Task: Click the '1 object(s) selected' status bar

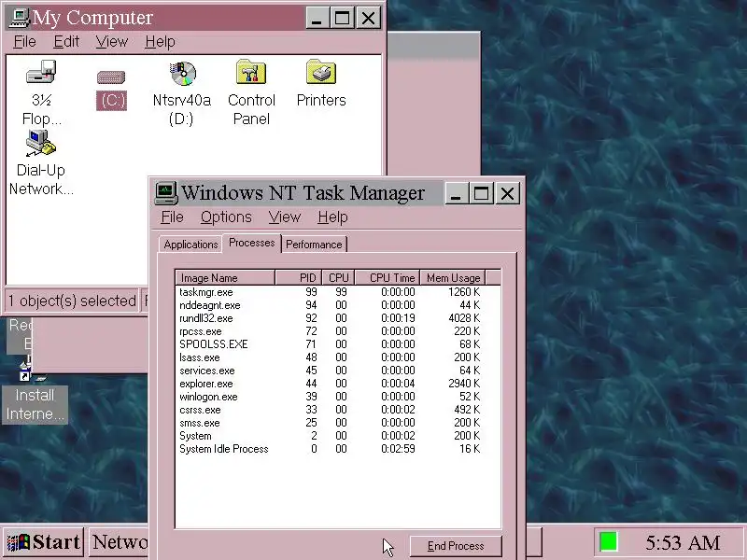Action: 72,301
